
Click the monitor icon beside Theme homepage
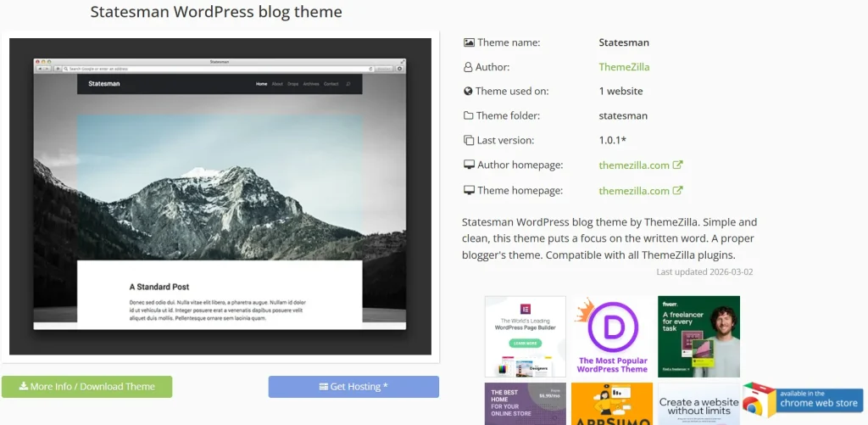469,191
